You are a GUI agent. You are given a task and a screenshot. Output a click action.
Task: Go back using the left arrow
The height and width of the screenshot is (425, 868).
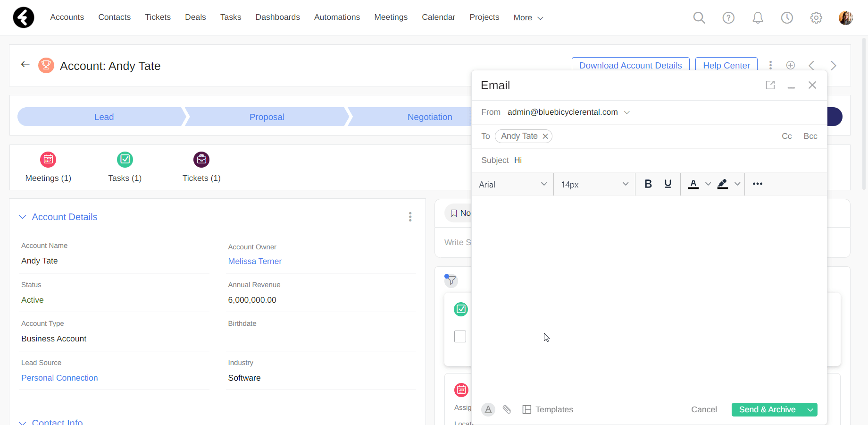click(25, 64)
